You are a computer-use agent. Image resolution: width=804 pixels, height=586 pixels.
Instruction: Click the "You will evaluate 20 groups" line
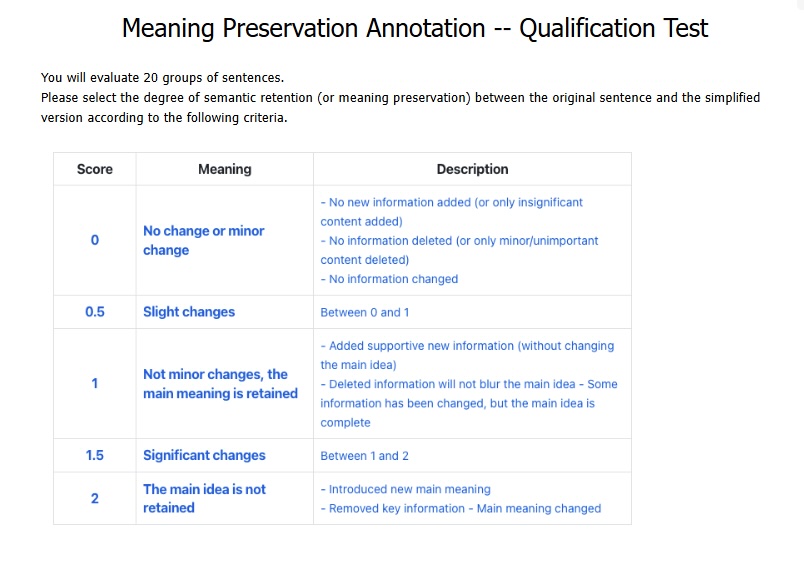click(x=162, y=78)
